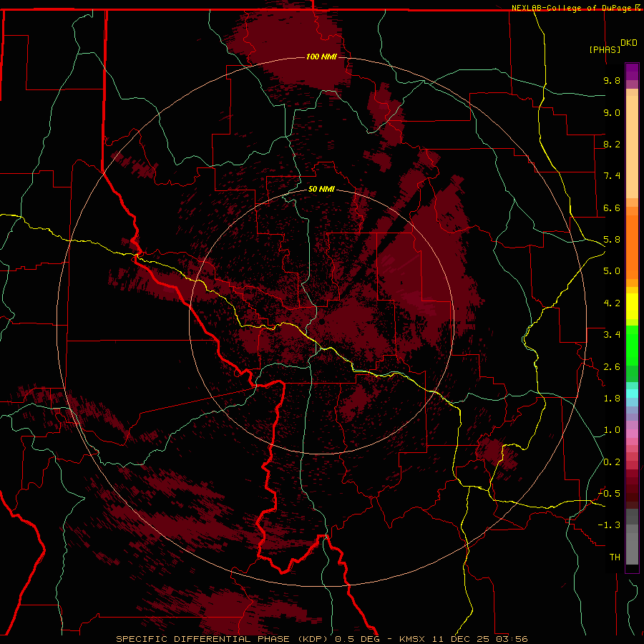Click the pink segment of the color bar
644x644 pixels.
pyautogui.click(x=632, y=434)
